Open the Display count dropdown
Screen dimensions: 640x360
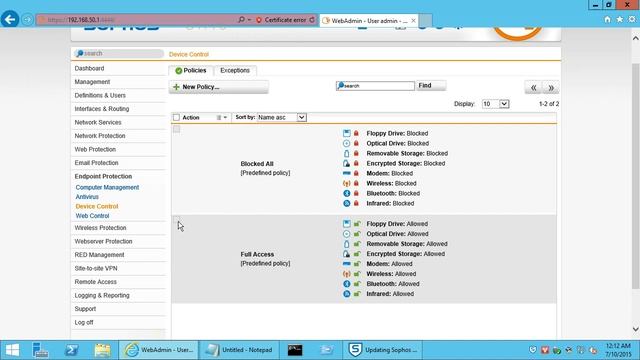coord(495,104)
